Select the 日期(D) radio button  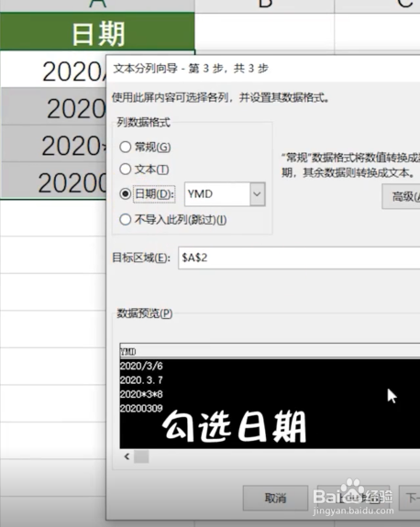126,194
